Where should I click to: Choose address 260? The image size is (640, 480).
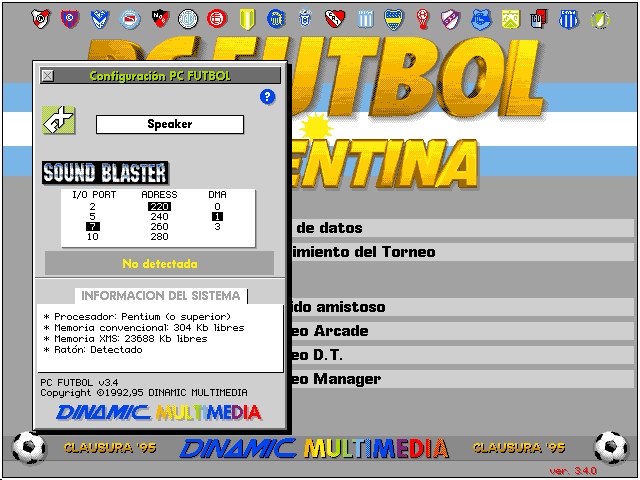159,227
